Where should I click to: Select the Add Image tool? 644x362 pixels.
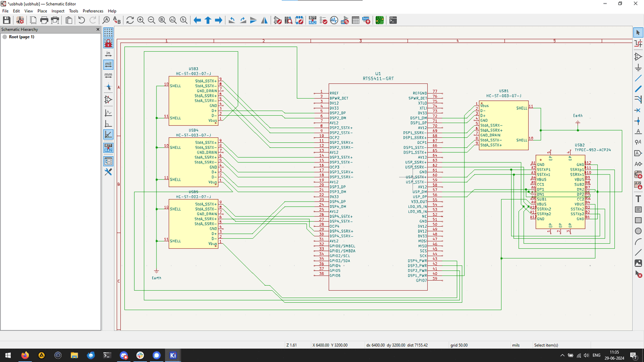coord(638,263)
